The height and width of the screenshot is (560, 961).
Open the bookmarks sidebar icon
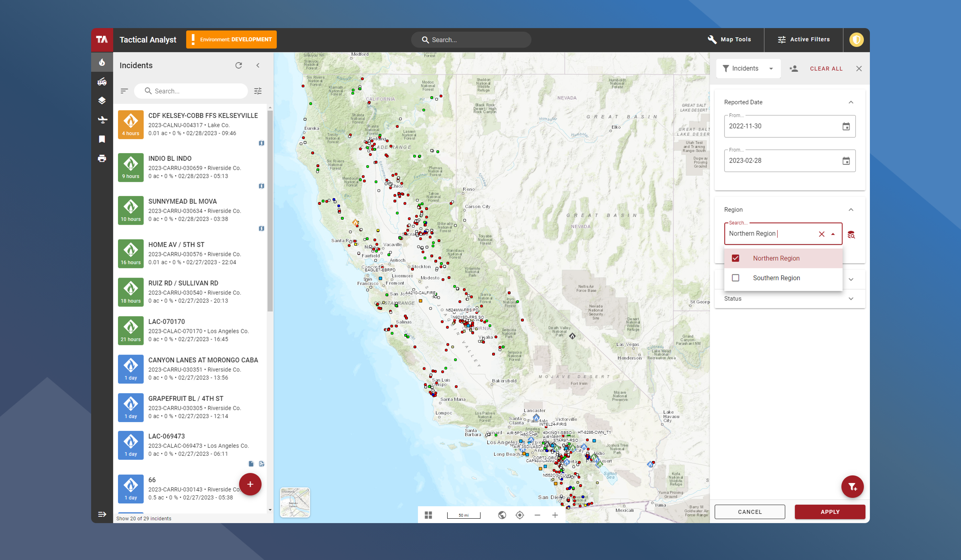coord(102,139)
